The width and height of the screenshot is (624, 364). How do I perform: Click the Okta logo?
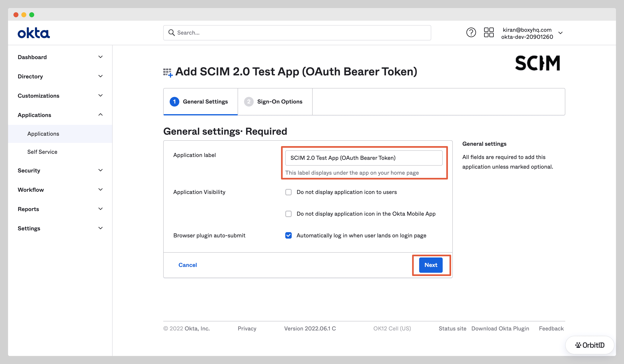click(34, 33)
